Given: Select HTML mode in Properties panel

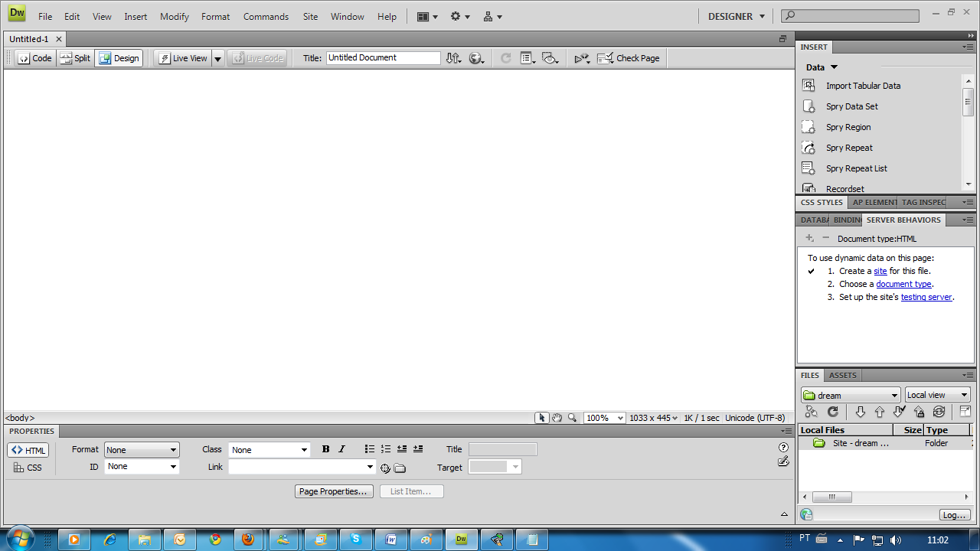Looking at the screenshot, I should coord(28,450).
